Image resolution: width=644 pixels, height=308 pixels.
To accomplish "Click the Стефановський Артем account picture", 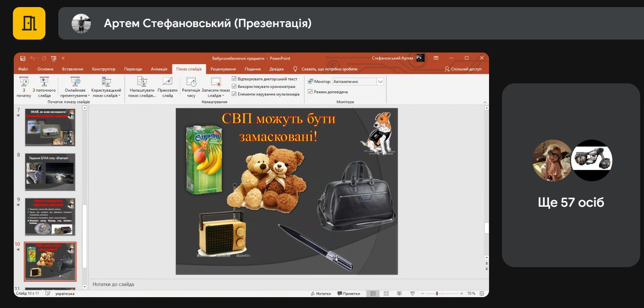I will 420,58.
